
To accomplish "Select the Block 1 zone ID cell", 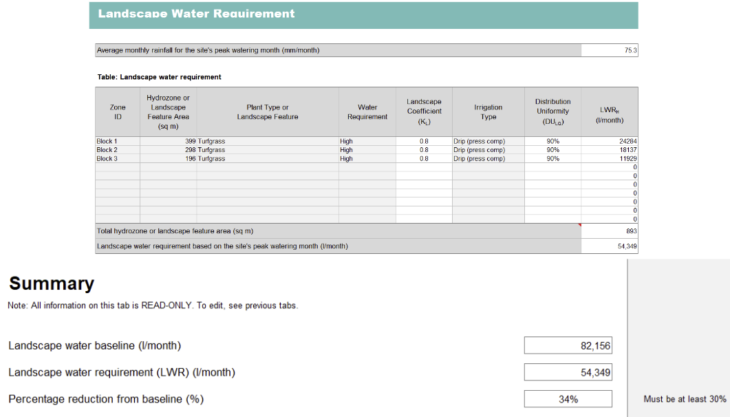I will coord(116,142).
